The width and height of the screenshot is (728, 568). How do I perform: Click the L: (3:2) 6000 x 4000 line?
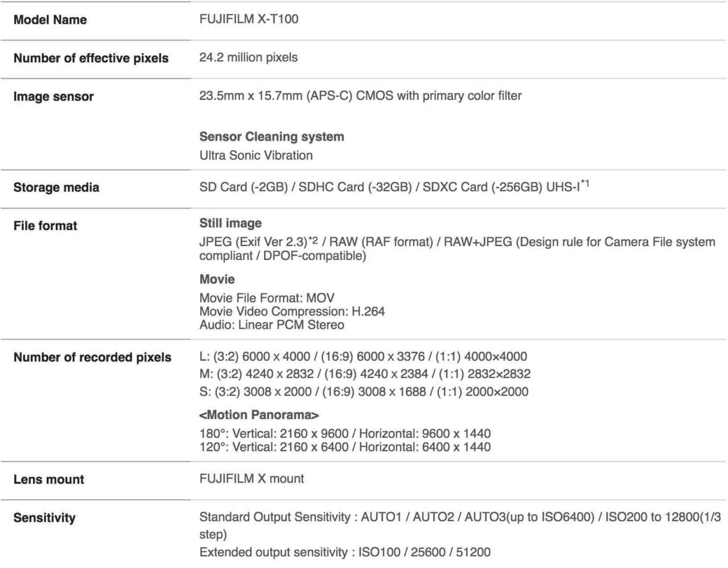point(363,356)
